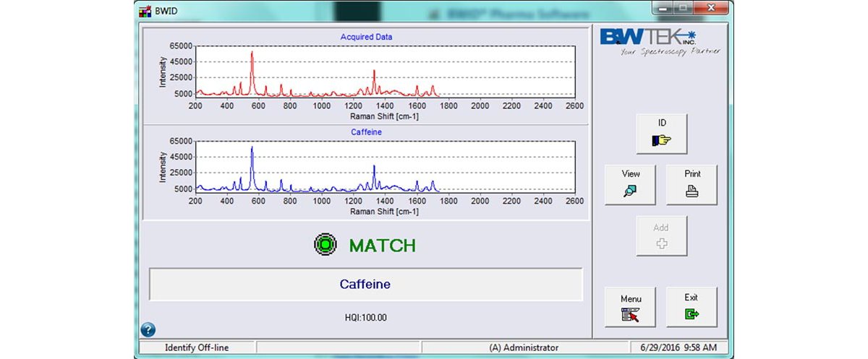Click the 'Your Spectroscopy Partner' tagline
868x359 pixels.
(671, 51)
